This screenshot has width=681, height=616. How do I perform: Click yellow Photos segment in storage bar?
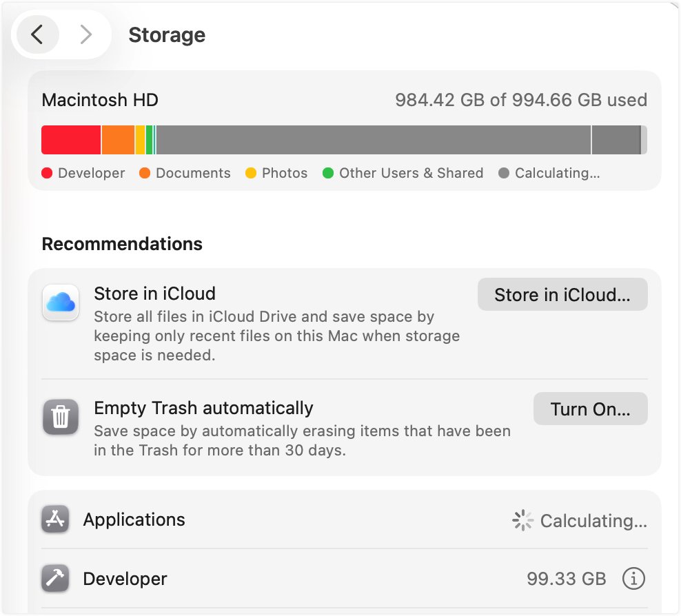(x=140, y=140)
